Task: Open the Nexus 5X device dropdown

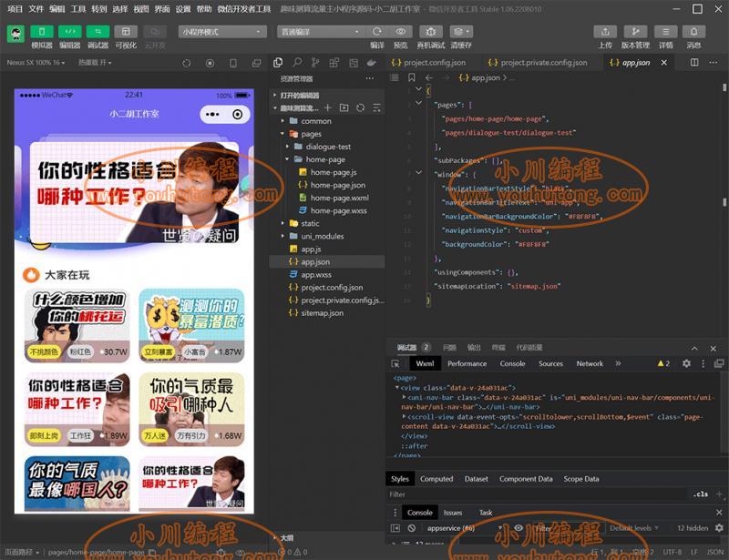Action: coord(36,62)
